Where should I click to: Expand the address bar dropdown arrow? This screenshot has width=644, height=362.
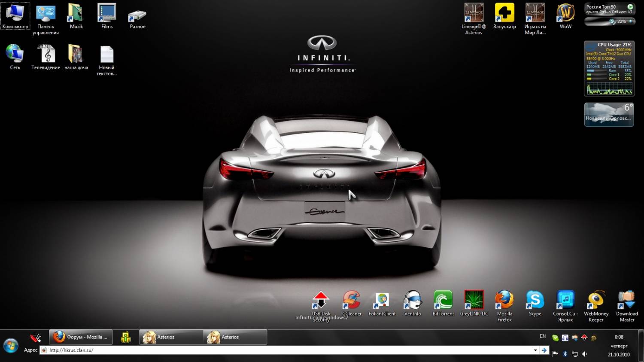(535, 350)
